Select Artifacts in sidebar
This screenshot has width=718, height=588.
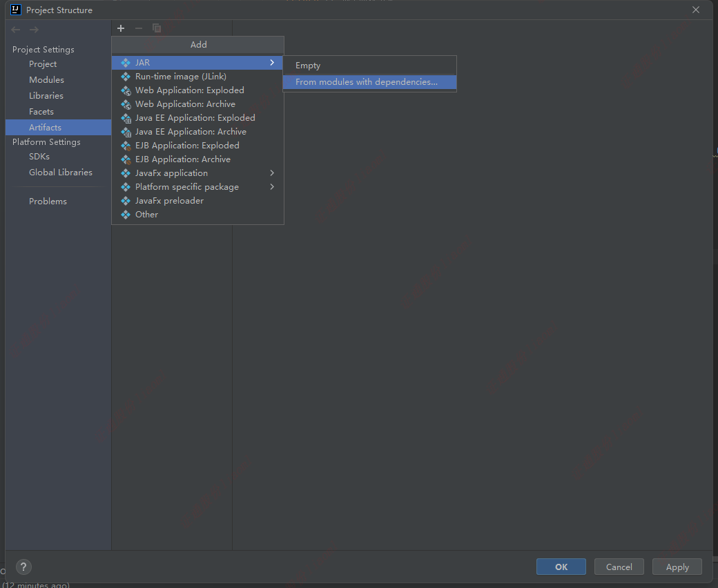[58, 127]
